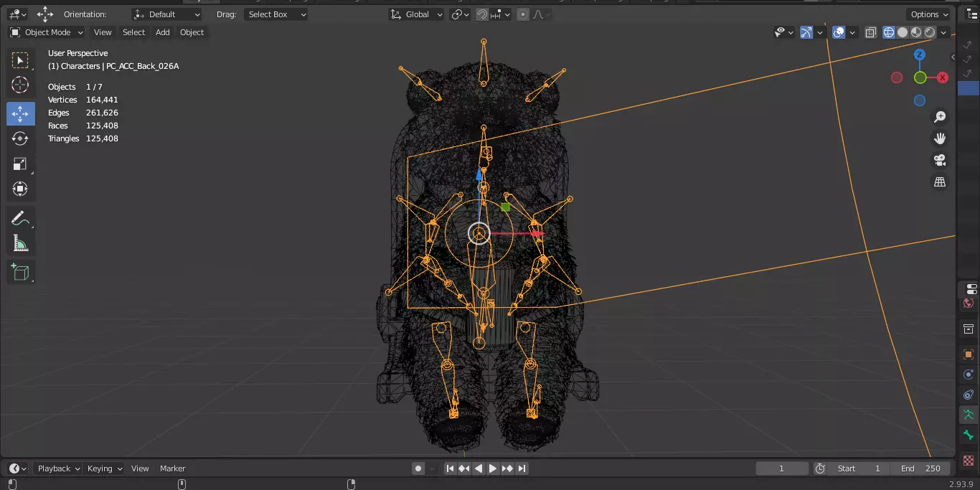Image resolution: width=980 pixels, height=490 pixels.
Task: Click the X axis on navigation gizmo
Action: pyautogui.click(x=943, y=77)
